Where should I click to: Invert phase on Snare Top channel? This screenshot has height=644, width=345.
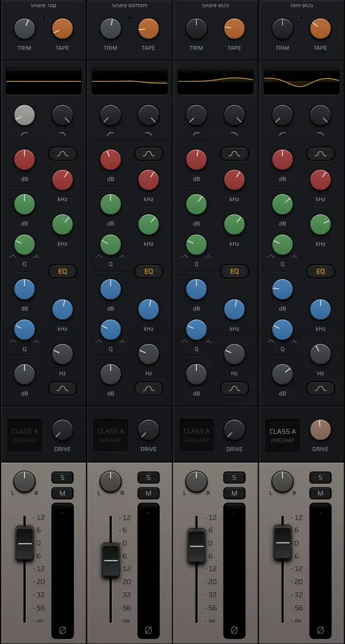tap(62, 630)
